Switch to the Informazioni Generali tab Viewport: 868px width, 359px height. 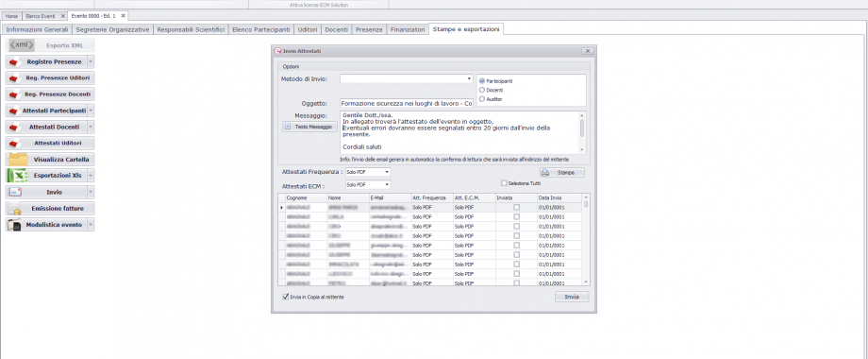37,29
